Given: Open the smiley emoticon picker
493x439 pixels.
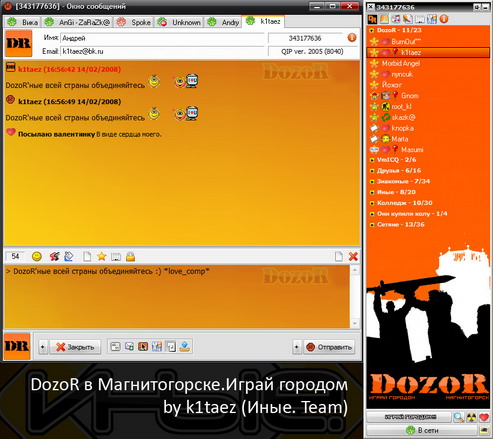Looking at the screenshot, I should coord(37,256).
